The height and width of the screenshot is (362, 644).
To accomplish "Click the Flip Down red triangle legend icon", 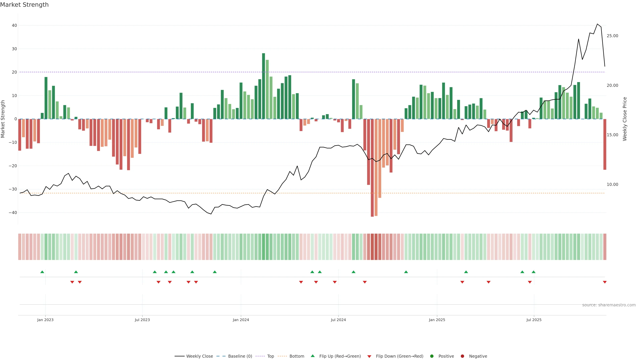I will 369,356.
